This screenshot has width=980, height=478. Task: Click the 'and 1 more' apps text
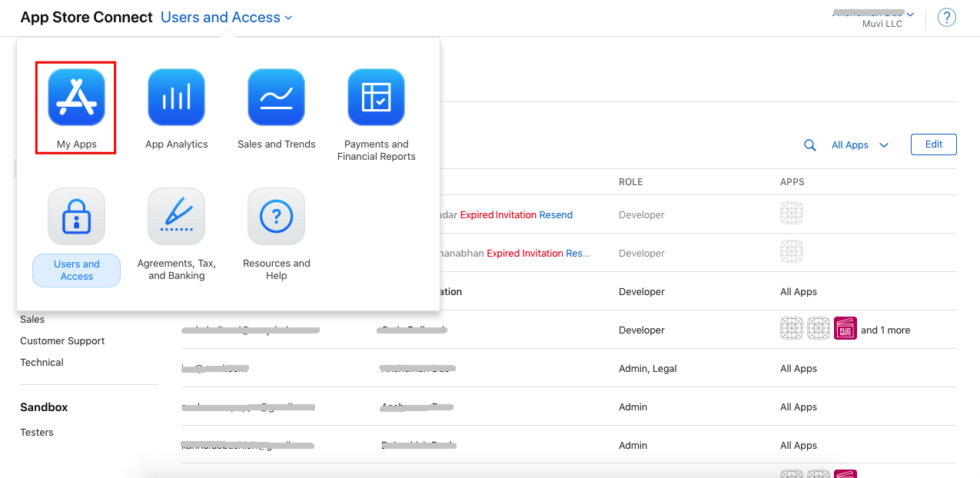tap(885, 330)
